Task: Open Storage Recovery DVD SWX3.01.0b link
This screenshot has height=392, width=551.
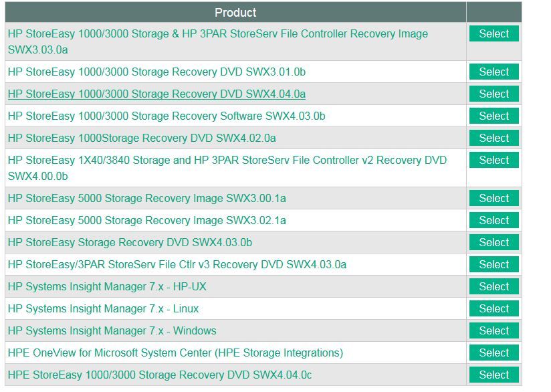Action: click(156, 72)
